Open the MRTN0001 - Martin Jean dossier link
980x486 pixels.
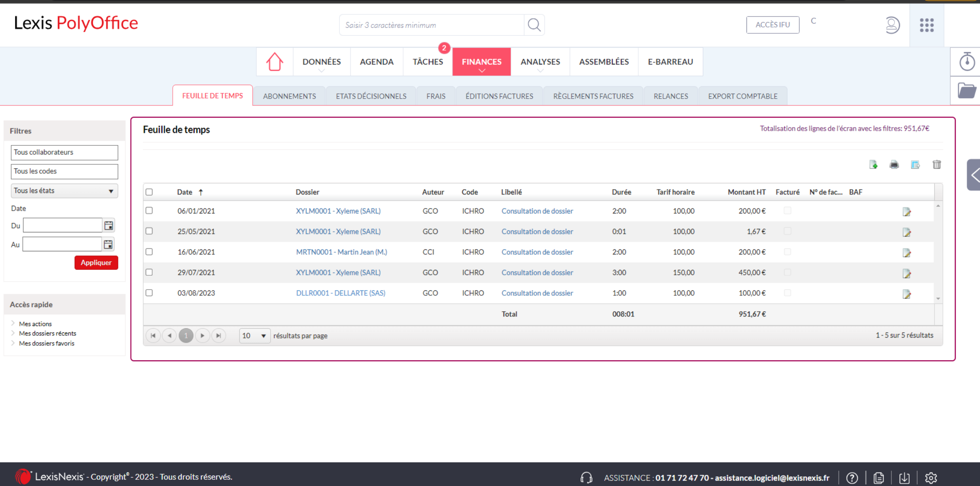(x=341, y=252)
